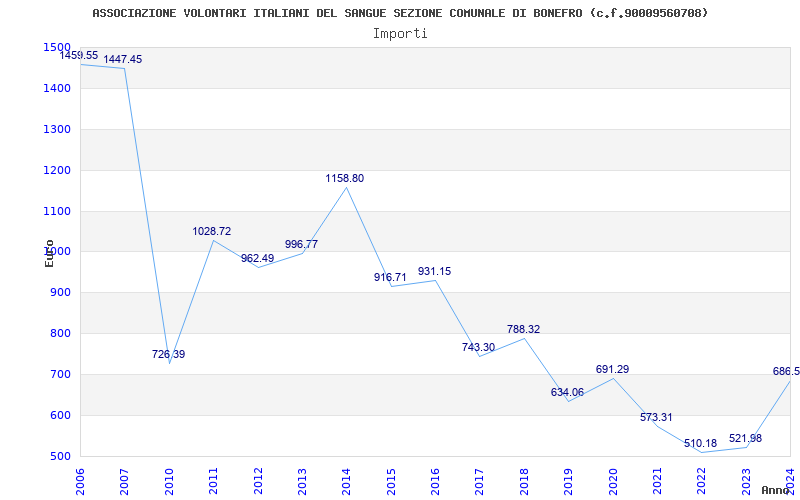Select y-axis tick 500
This screenshot has width=800, height=500.
point(60,456)
